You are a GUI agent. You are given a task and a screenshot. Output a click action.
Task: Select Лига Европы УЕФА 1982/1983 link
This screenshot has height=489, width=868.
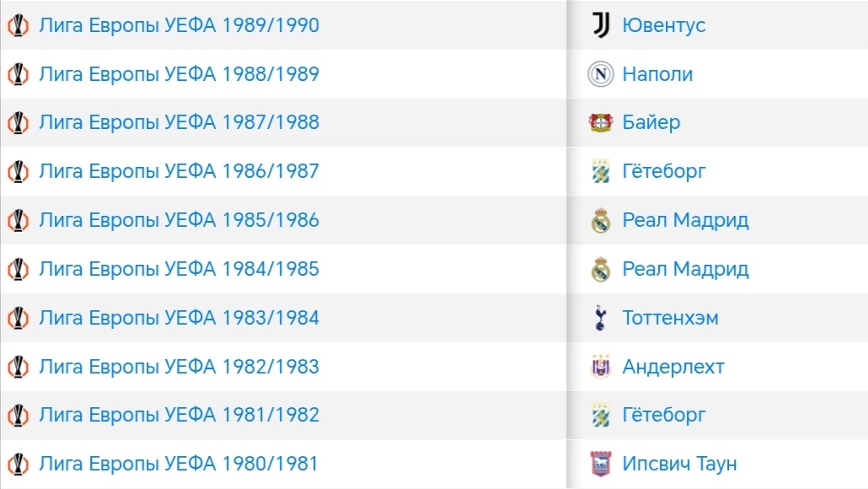[x=179, y=367]
